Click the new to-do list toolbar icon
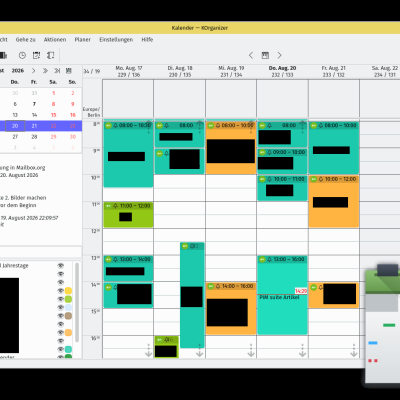The width and height of the screenshot is (400, 400). (x=50, y=55)
